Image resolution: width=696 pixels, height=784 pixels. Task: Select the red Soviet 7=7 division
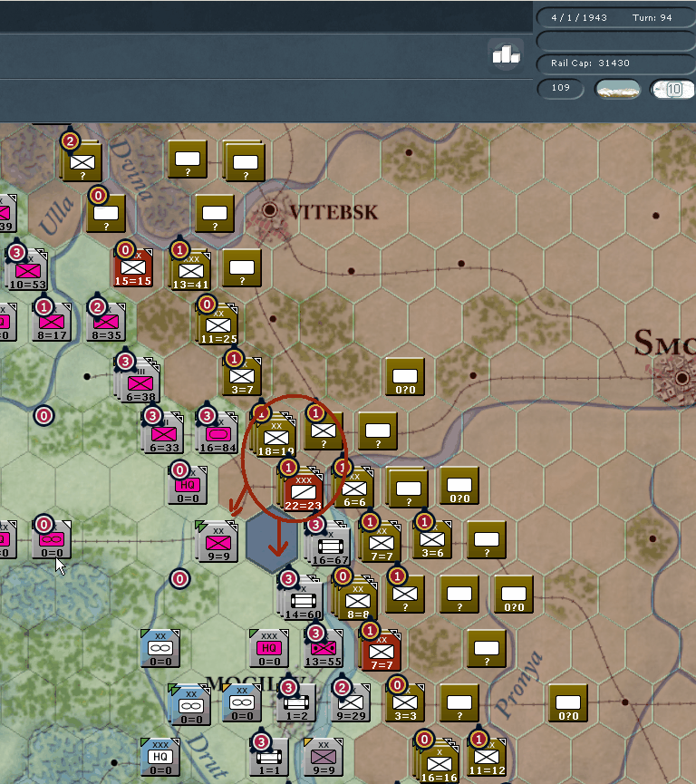click(x=381, y=651)
